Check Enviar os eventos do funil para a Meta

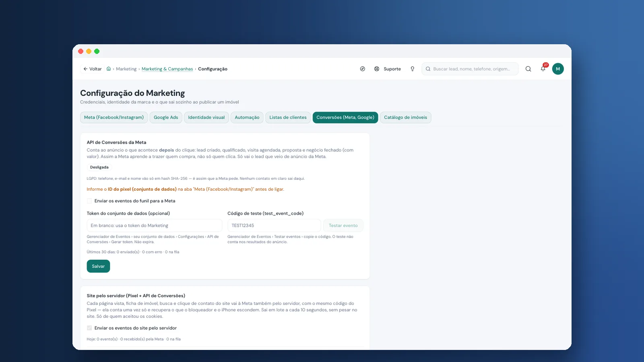click(89, 201)
